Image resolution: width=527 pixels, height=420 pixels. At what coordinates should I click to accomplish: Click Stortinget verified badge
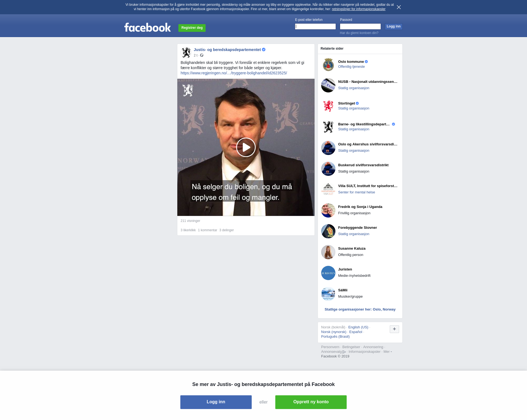click(357, 103)
